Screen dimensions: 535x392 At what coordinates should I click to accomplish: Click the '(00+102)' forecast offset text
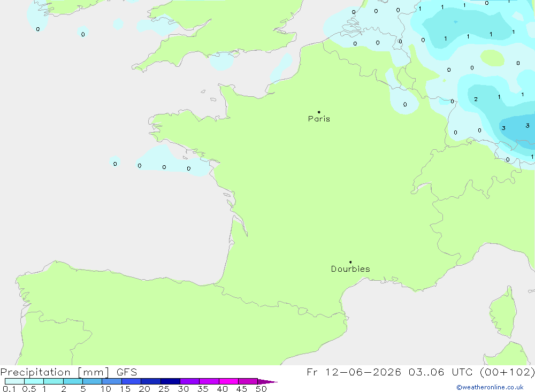(x=507, y=372)
